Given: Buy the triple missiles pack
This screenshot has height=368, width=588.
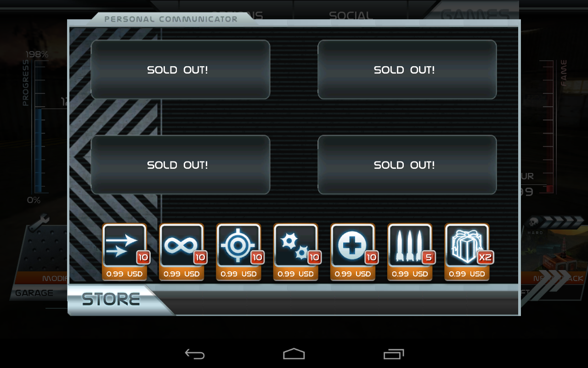Looking at the screenshot, I should click(x=410, y=252).
